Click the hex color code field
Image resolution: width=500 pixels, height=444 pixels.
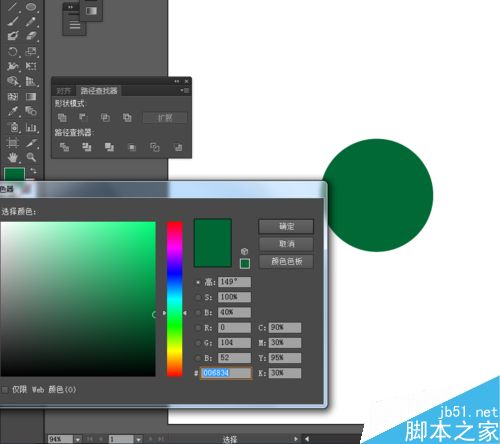(226, 373)
